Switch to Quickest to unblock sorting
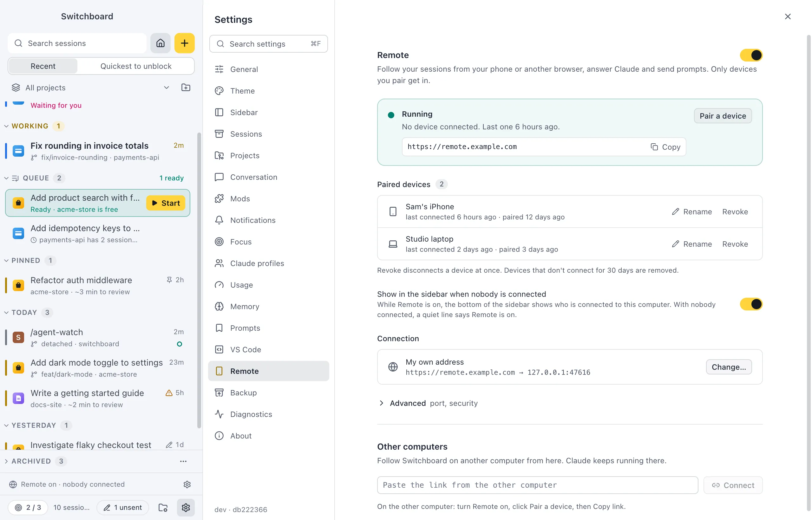The image size is (812, 520). (x=136, y=66)
